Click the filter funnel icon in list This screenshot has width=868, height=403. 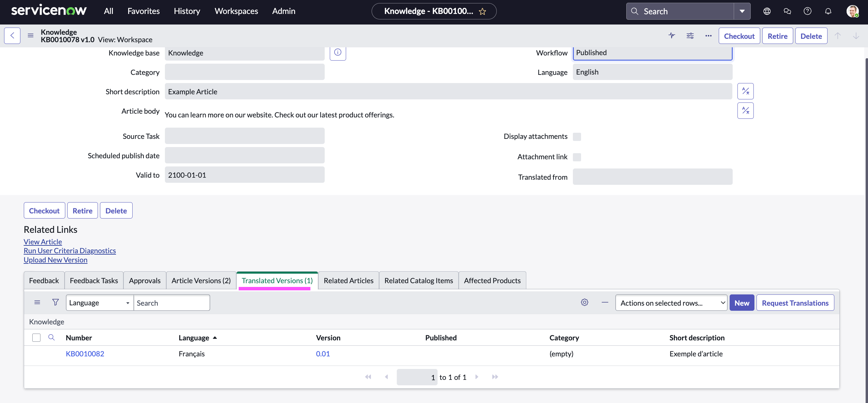pyautogui.click(x=55, y=302)
